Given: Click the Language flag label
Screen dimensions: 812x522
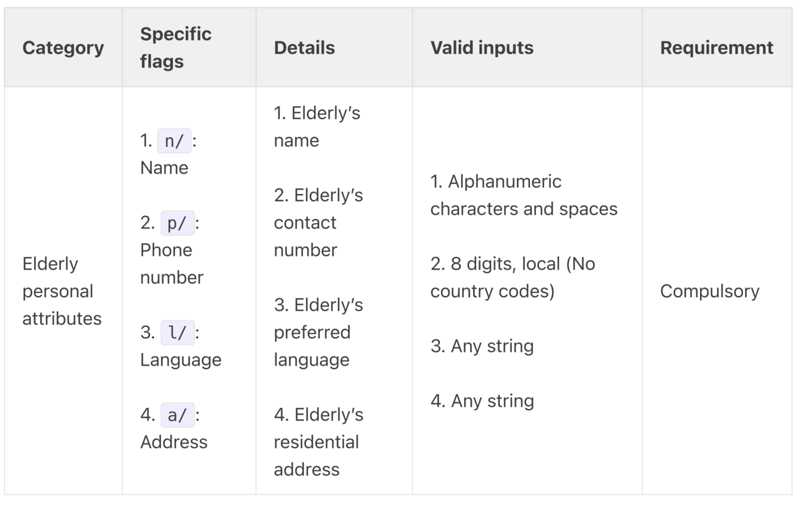Looking at the screenshot, I should click(181, 360).
